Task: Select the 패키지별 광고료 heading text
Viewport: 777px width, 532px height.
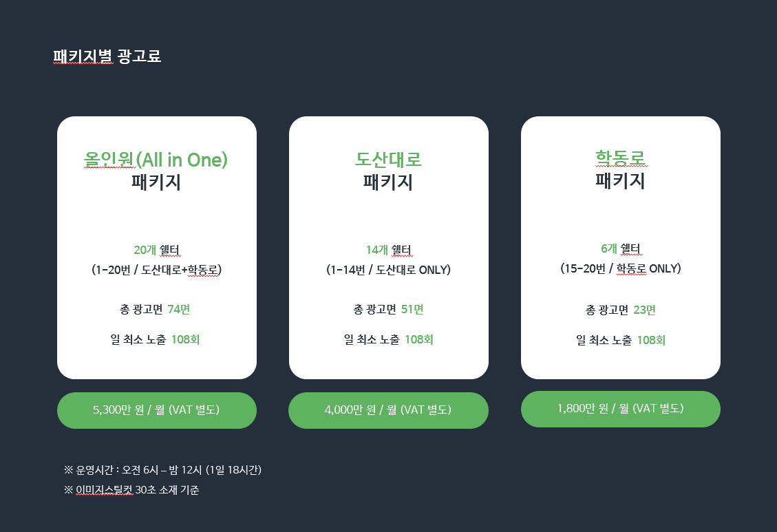Action: point(107,56)
